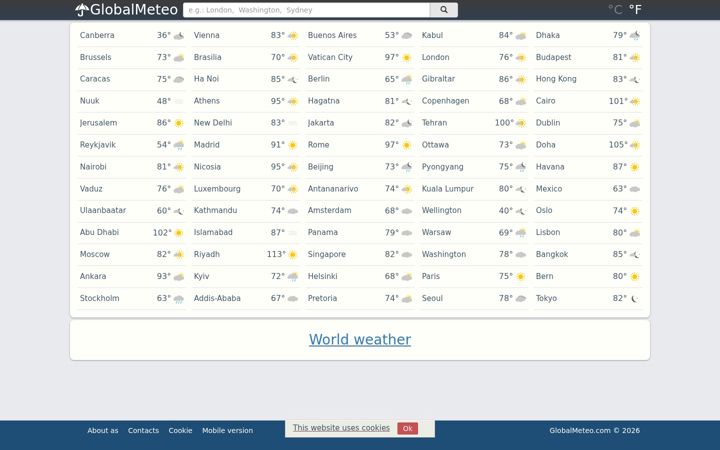Click the sun icon beside Oslo
The width and height of the screenshot is (720, 450).
[635, 211]
